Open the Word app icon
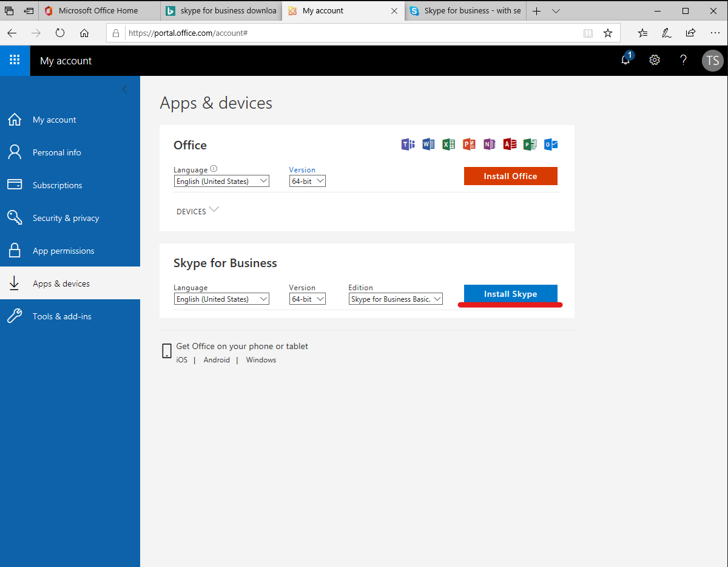The width and height of the screenshot is (728, 567). (x=428, y=144)
